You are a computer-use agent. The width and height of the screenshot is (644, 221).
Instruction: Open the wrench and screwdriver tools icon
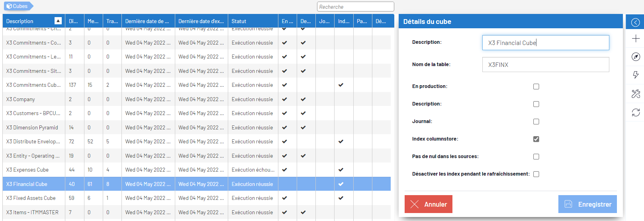click(635, 94)
